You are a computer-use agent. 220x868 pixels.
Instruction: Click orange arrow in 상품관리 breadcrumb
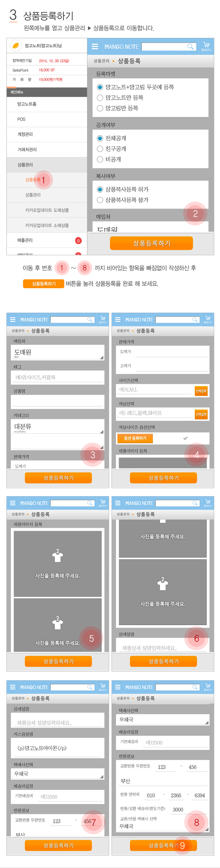click(x=113, y=61)
